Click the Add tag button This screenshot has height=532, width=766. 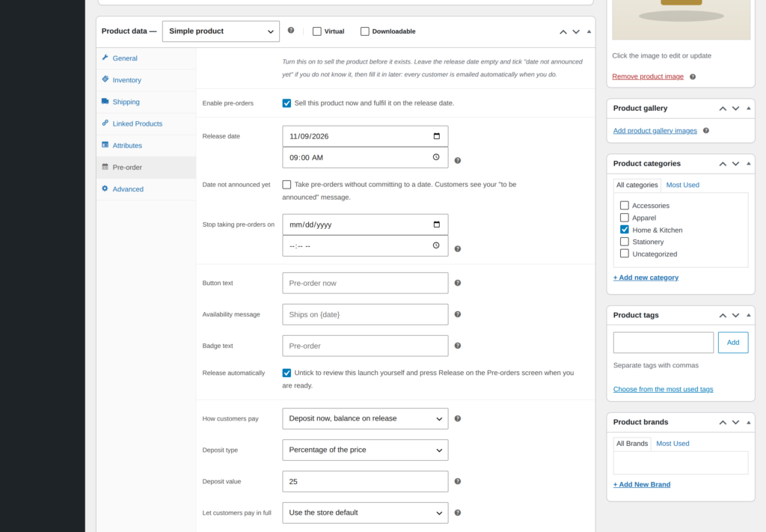[733, 343]
